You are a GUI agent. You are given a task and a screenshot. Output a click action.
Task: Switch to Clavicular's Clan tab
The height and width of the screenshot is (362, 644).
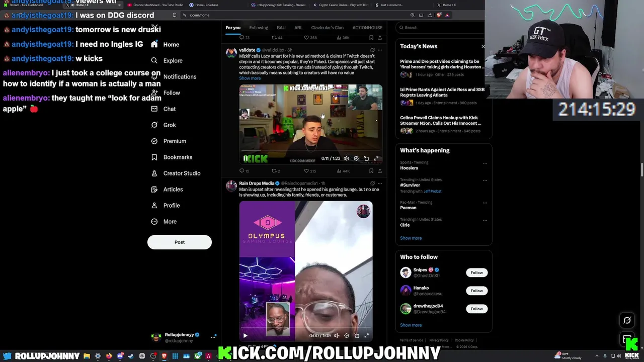[x=327, y=28]
